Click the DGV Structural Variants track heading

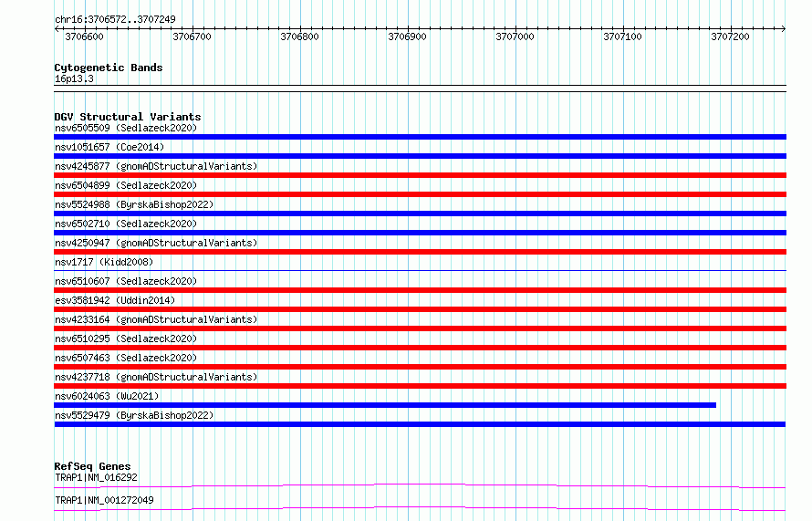click(128, 117)
